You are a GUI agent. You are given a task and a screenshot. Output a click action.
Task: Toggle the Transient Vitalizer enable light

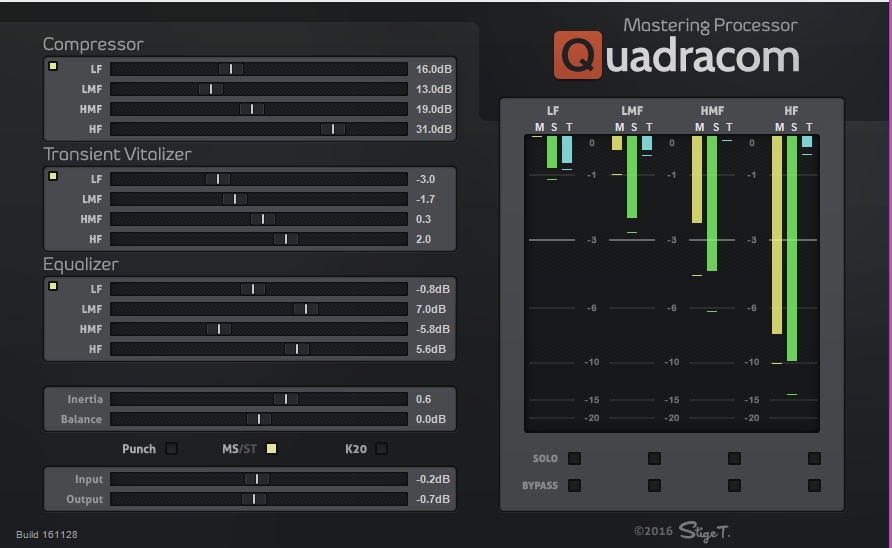[x=53, y=176]
